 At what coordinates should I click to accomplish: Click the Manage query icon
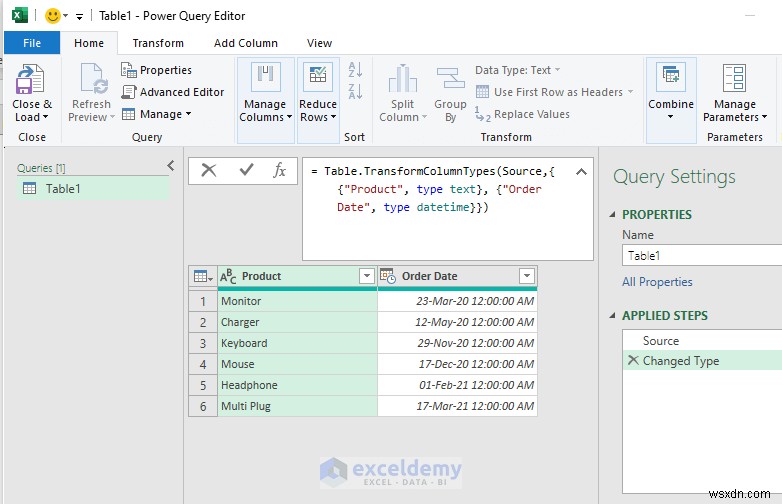[x=129, y=114]
